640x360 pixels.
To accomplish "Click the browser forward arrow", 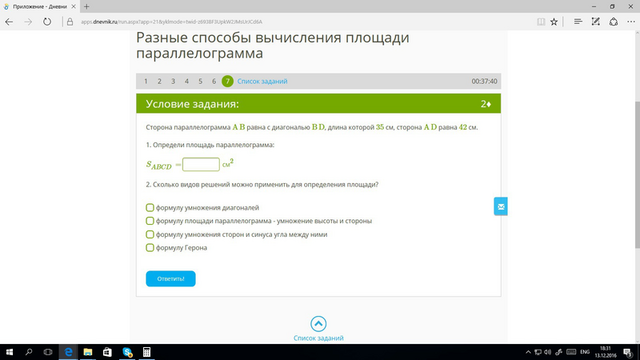I will pos(28,22).
